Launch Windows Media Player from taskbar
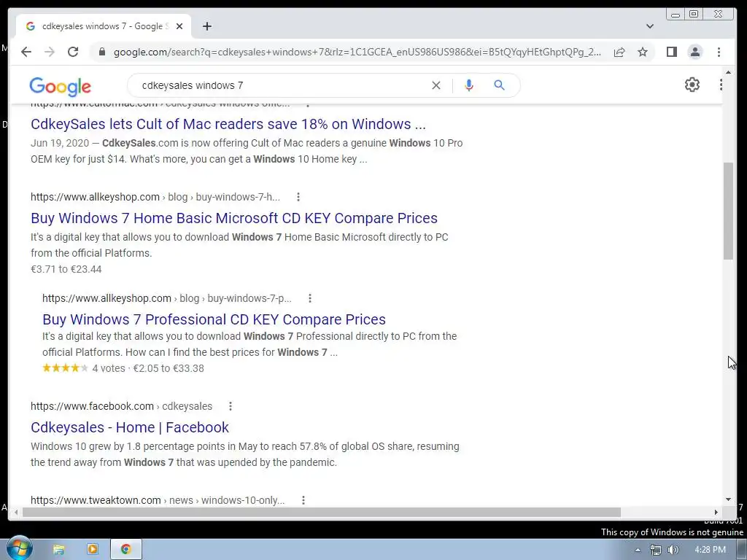The height and width of the screenshot is (560, 747). (x=93, y=550)
